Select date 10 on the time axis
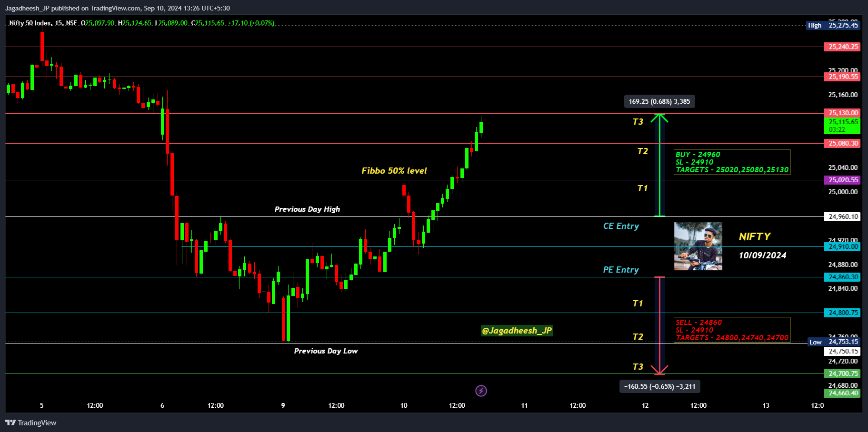The height and width of the screenshot is (432, 868). coord(404,405)
